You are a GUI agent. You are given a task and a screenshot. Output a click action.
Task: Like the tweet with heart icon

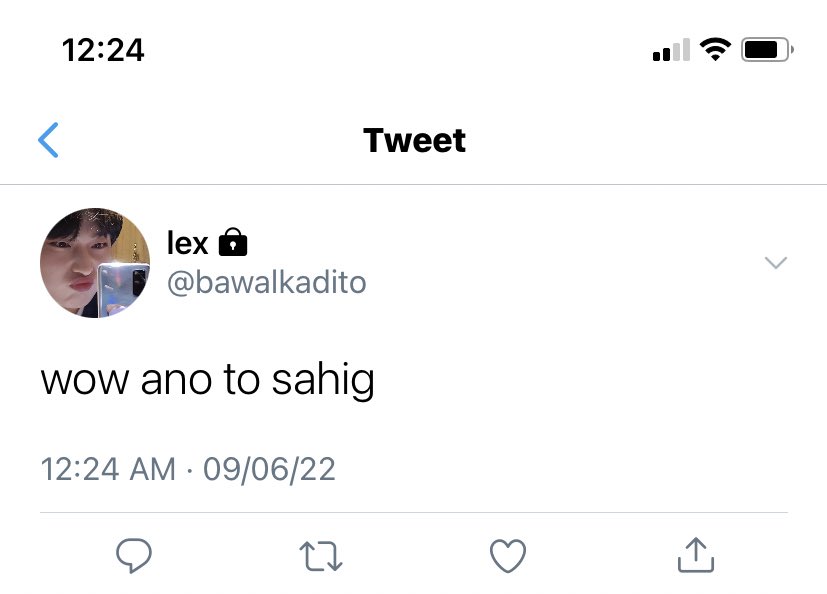click(508, 555)
